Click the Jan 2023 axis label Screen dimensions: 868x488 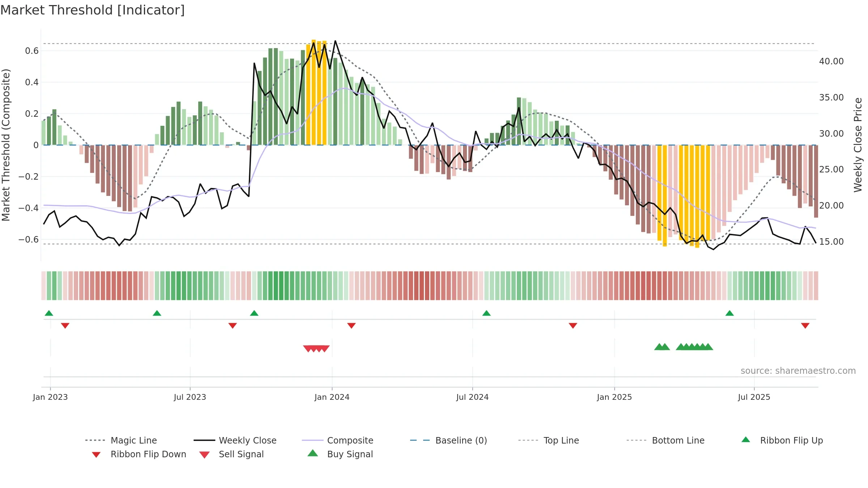pos(50,397)
